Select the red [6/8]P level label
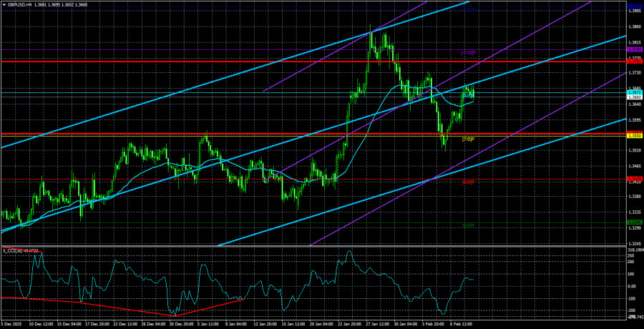 [x=469, y=182]
